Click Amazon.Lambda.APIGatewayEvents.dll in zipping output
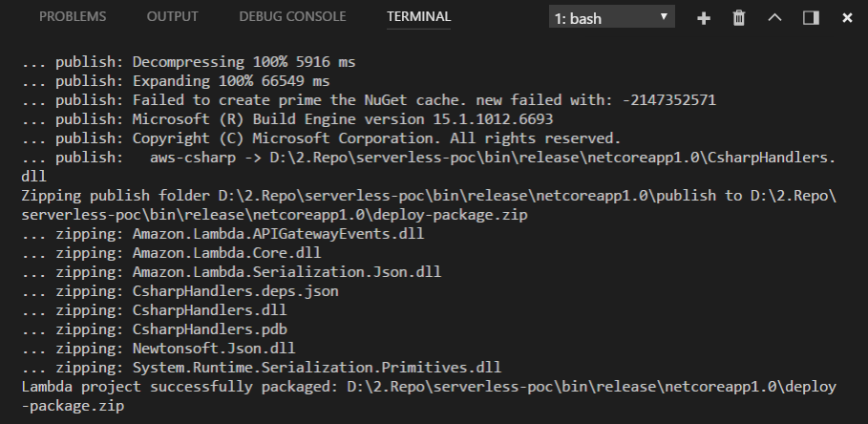The image size is (868, 424). (x=278, y=233)
